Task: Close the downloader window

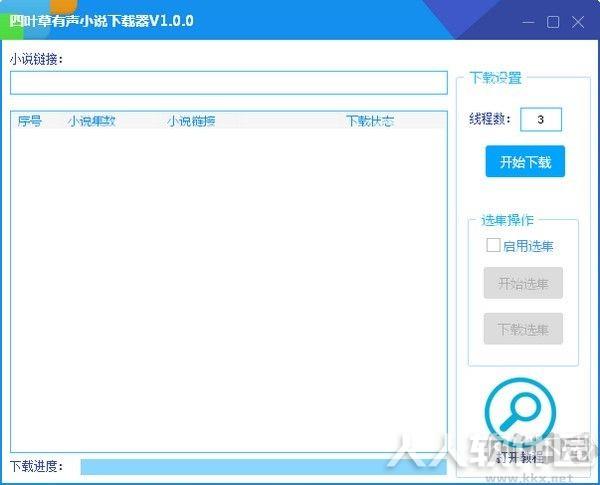Action: pyautogui.click(x=578, y=22)
